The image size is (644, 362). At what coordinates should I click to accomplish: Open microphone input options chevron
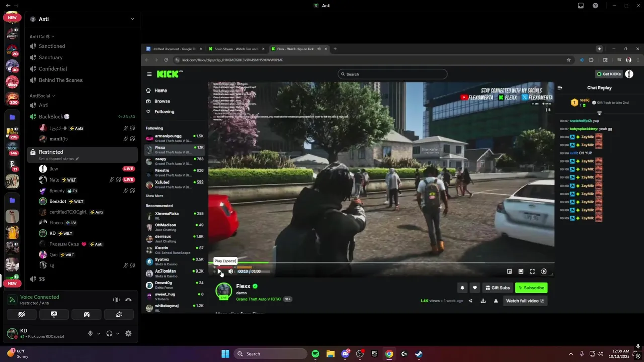[98, 333]
